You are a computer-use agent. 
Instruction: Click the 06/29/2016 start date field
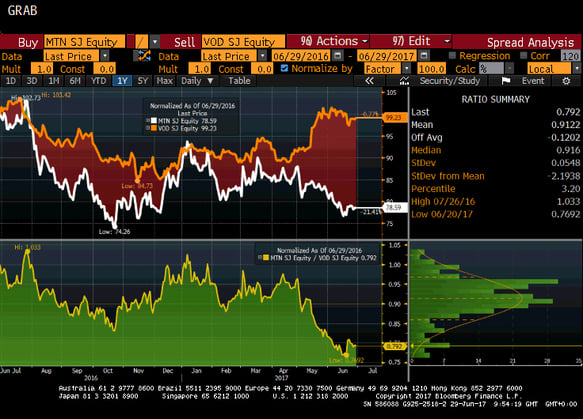pyautogui.click(x=301, y=56)
